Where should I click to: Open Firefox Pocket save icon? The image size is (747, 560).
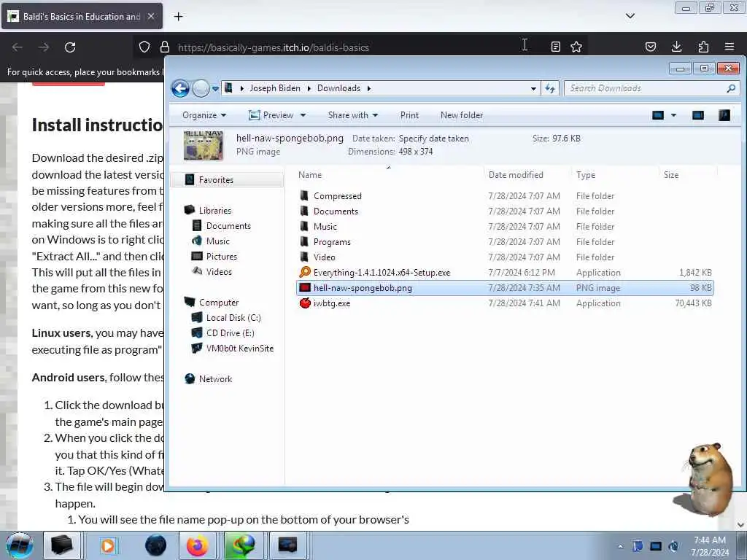tap(651, 47)
